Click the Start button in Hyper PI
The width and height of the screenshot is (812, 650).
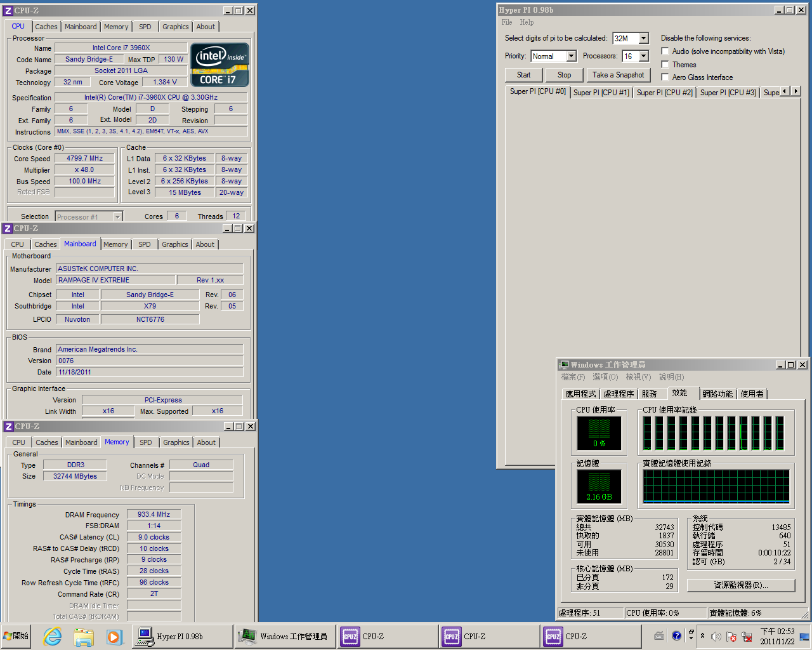(x=523, y=75)
